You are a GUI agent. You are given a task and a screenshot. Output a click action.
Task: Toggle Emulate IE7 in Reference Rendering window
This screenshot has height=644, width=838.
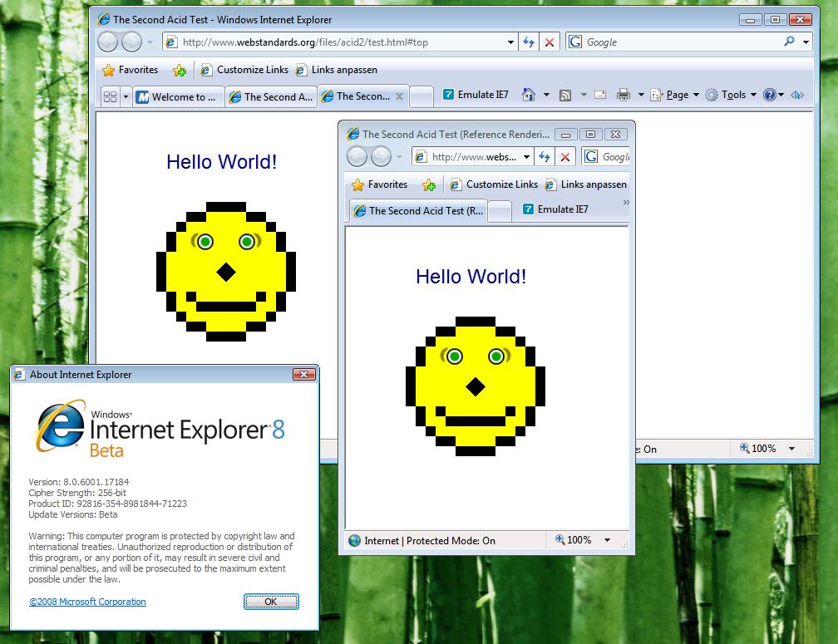click(x=555, y=209)
